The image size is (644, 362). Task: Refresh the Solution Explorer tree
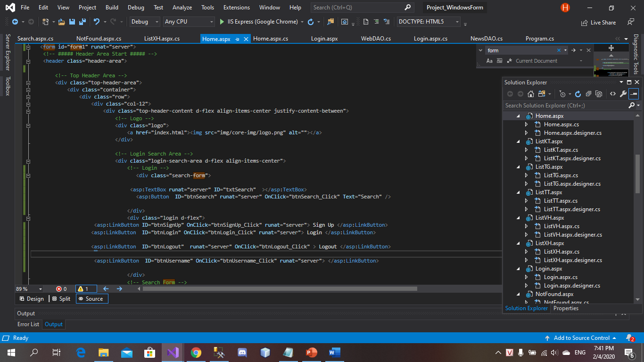coord(578,94)
